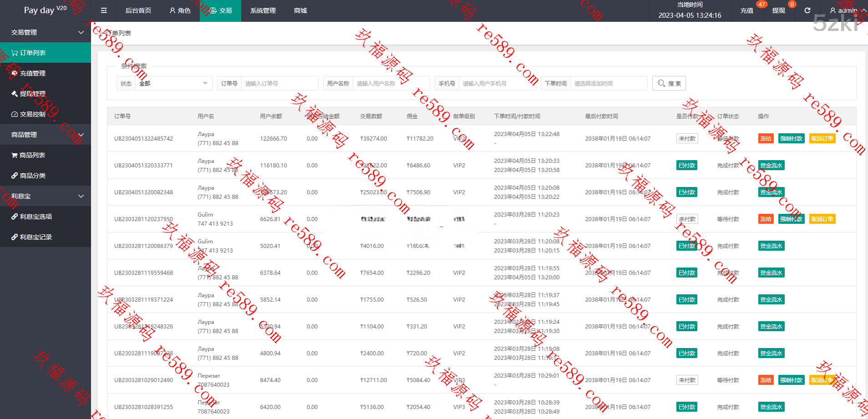Switch to 商城 top menu
The width and height of the screenshot is (868, 419).
[x=300, y=10]
